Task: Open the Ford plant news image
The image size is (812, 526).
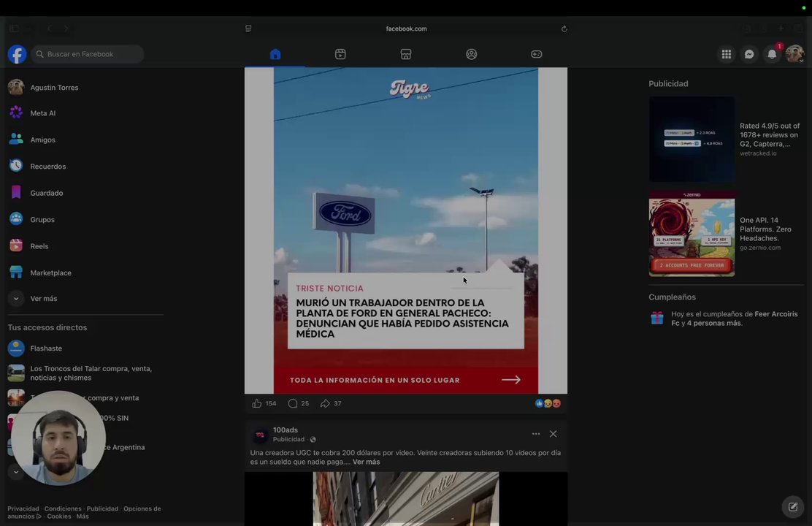Action: tap(406, 231)
